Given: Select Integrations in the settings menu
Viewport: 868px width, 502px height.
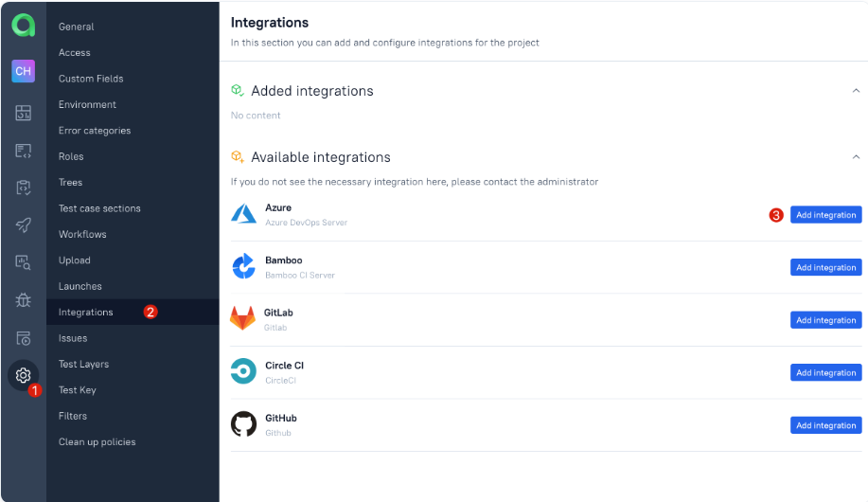Looking at the screenshot, I should click(x=86, y=313).
